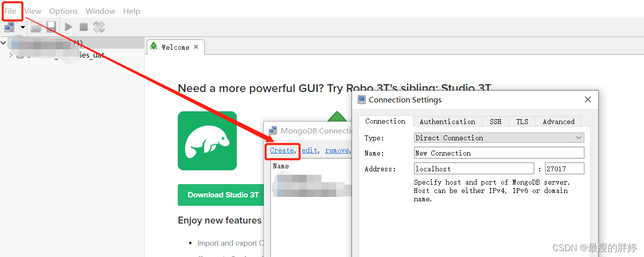644x257 pixels.
Task: Select the Welcome tab
Action: point(175,47)
